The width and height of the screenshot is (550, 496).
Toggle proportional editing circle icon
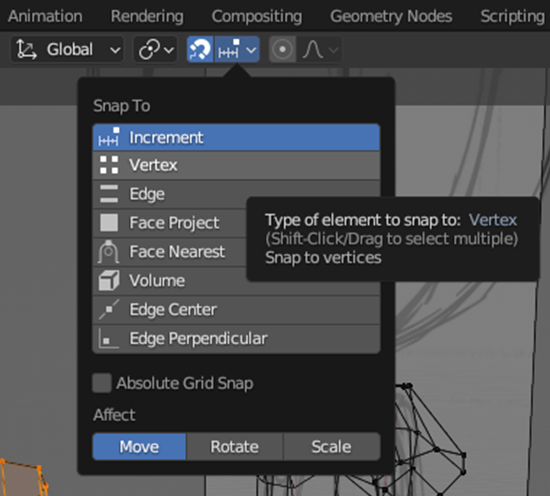[282, 49]
